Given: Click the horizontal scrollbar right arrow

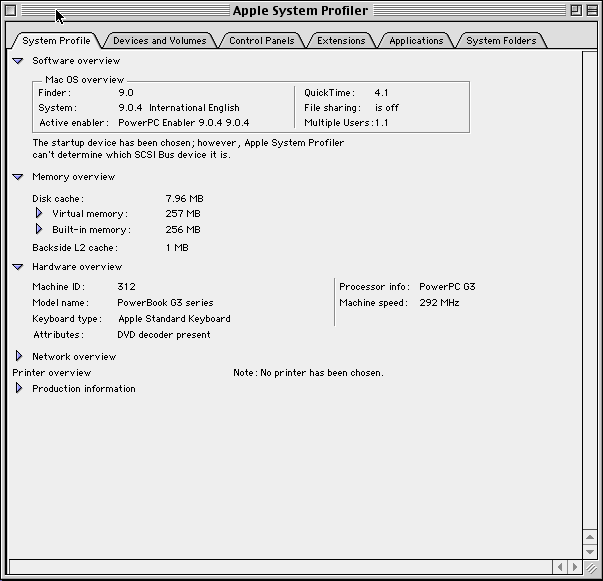Looking at the screenshot, I should (x=575, y=567).
